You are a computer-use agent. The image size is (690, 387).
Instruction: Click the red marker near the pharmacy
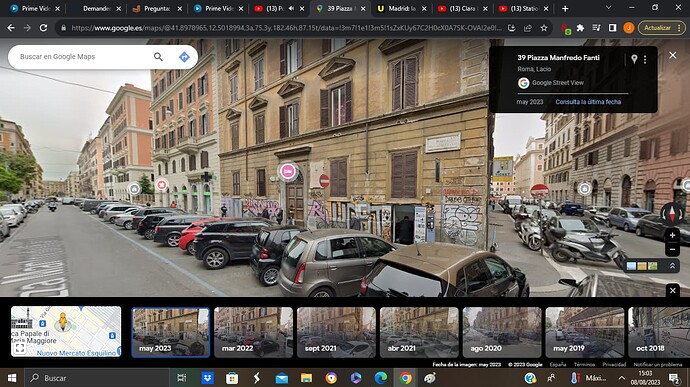click(x=162, y=185)
